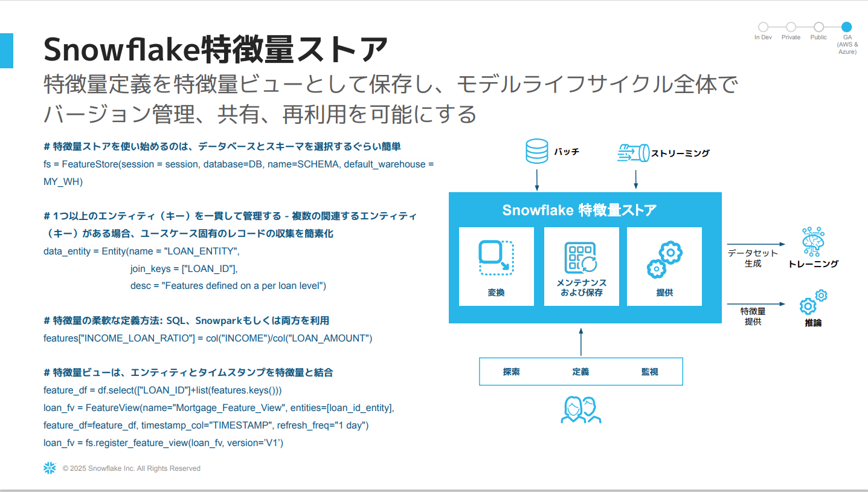Click the data_entity = Entity code line
The height and width of the screenshot is (492, 868).
pos(142,250)
